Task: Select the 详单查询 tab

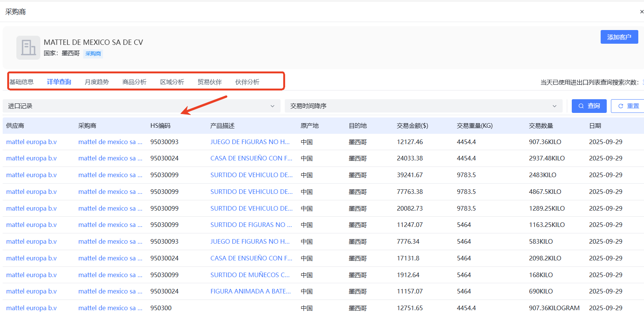Action: tap(59, 82)
